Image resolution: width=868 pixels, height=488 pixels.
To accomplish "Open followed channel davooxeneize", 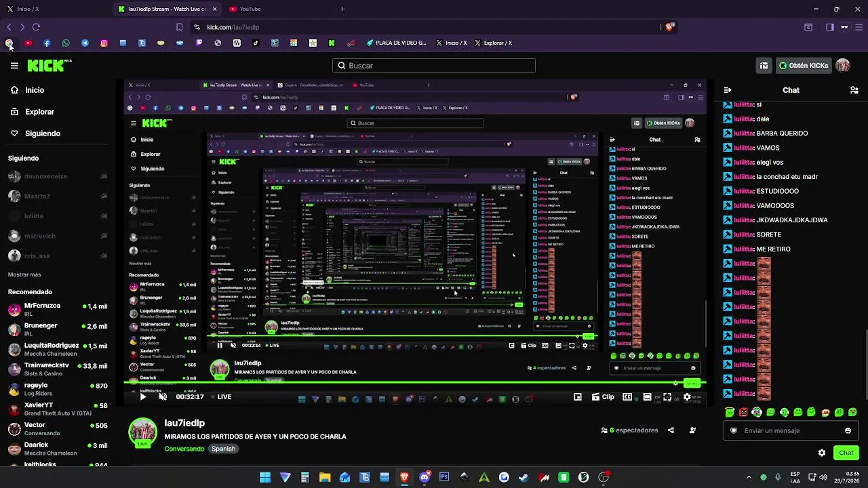I will pos(58,176).
